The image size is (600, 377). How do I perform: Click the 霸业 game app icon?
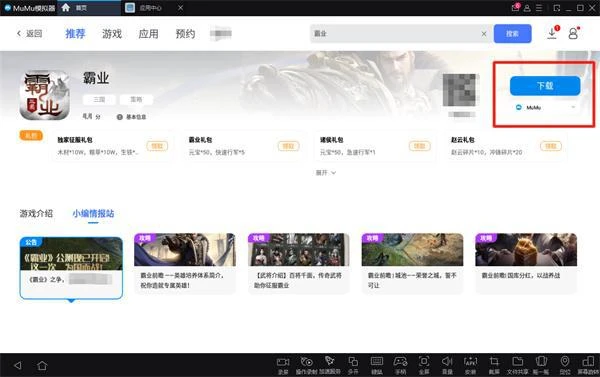[x=44, y=95]
